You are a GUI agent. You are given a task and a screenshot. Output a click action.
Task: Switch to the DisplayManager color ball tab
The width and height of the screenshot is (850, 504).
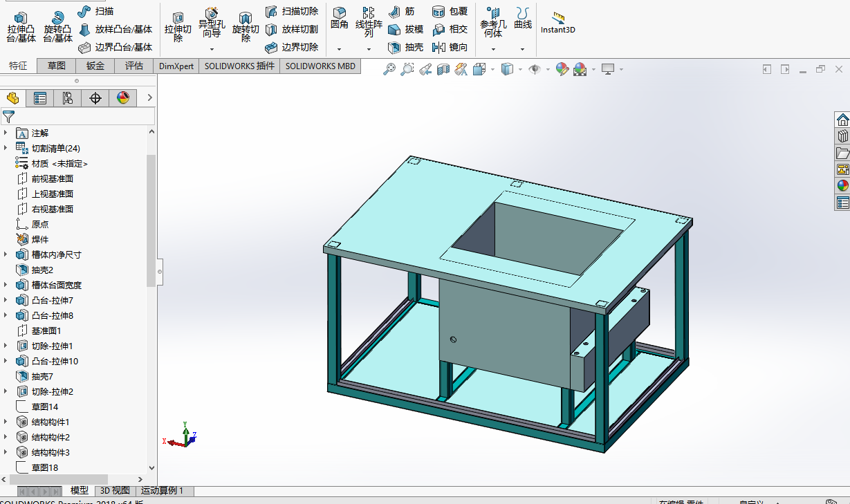[123, 98]
